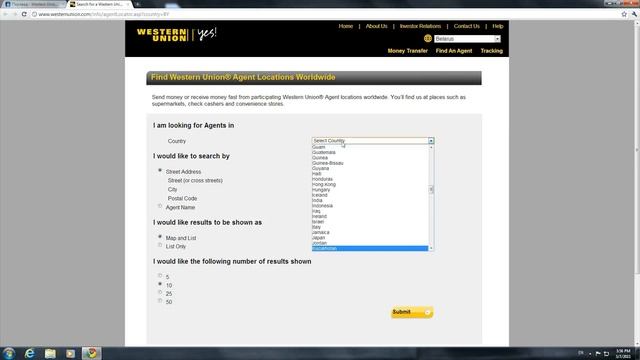Screen dimensions: 640x360
Task: Select 50 results shown
Action: coord(160,301)
